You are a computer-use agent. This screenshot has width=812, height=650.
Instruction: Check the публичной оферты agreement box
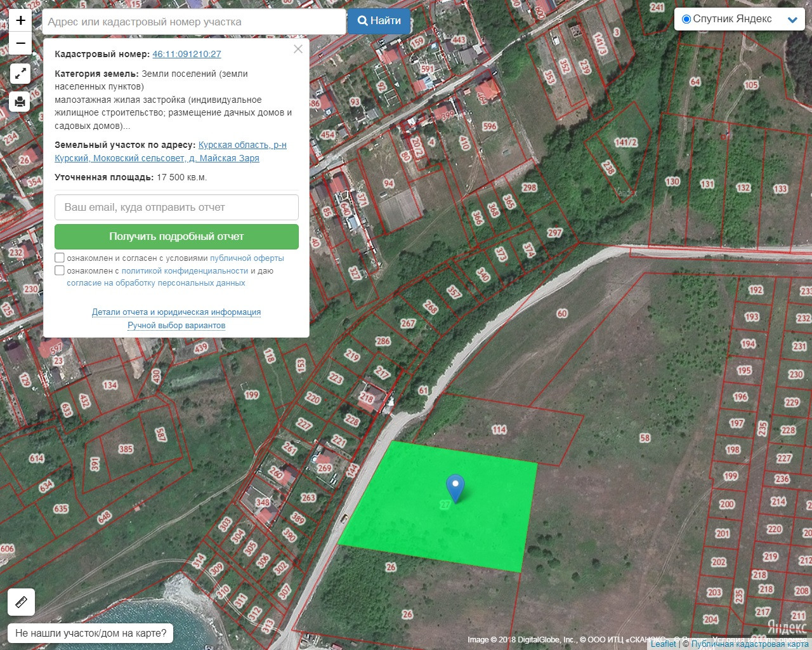pos(60,258)
